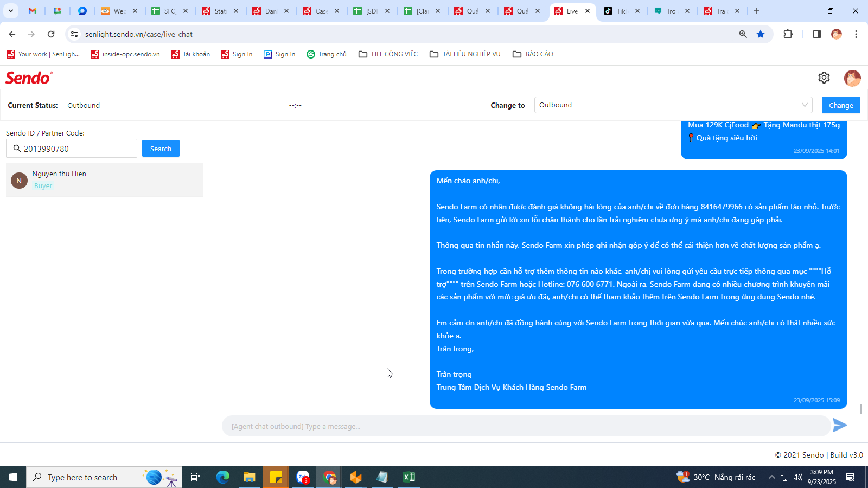Switch to the Dan tab
This screenshot has height=488, width=868.
[x=270, y=11]
